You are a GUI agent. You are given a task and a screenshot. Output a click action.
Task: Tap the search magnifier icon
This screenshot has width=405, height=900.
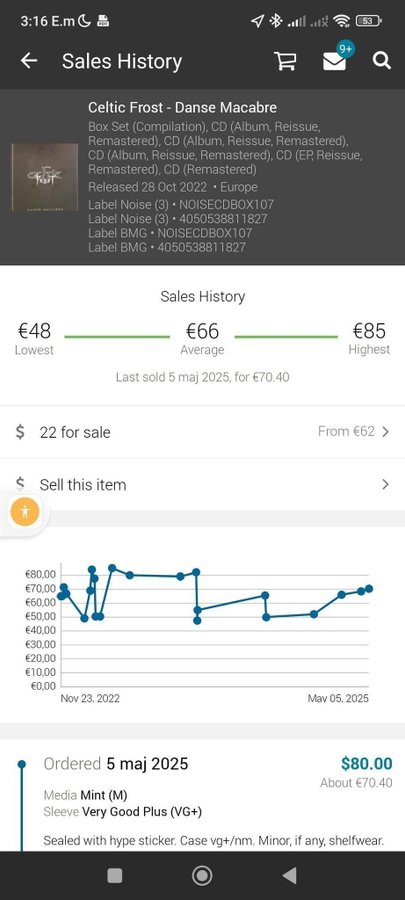point(381,61)
